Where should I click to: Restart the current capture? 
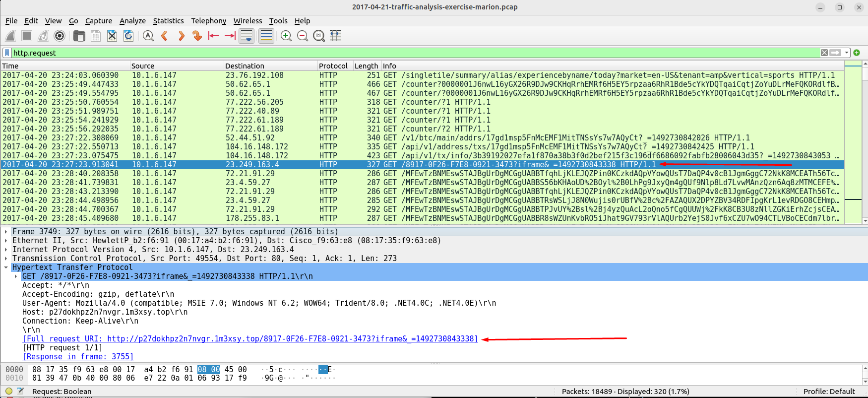43,36
